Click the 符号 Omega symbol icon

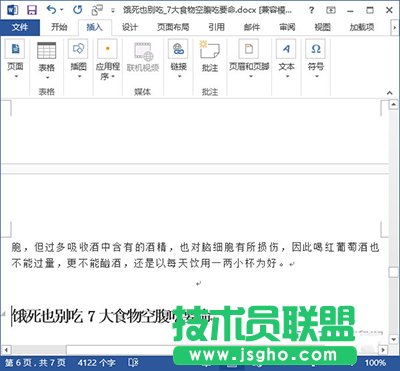315,49
